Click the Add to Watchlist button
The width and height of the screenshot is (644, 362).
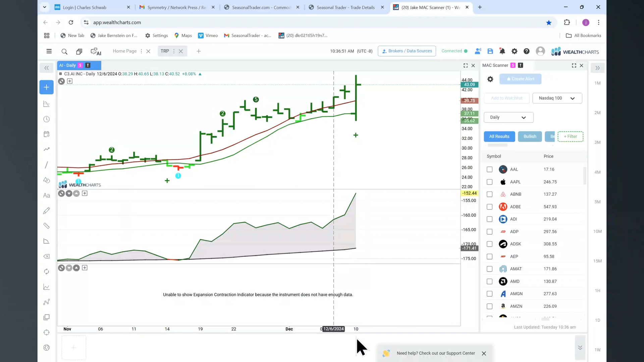pos(506,98)
